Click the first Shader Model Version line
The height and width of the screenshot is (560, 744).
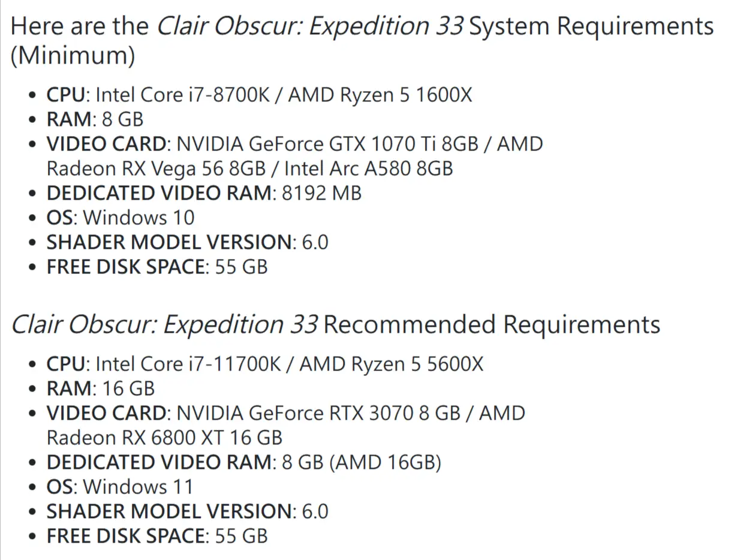[x=187, y=242]
